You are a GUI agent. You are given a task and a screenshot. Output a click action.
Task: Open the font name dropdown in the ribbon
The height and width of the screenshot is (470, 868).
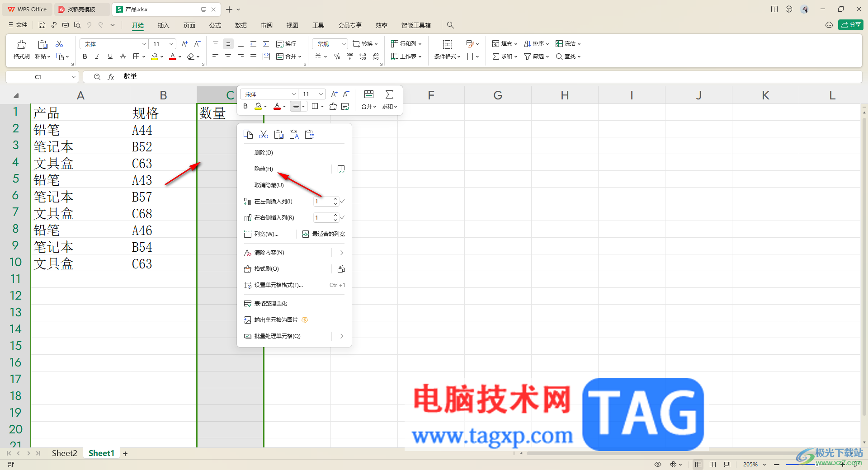pyautogui.click(x=144, y=44)
